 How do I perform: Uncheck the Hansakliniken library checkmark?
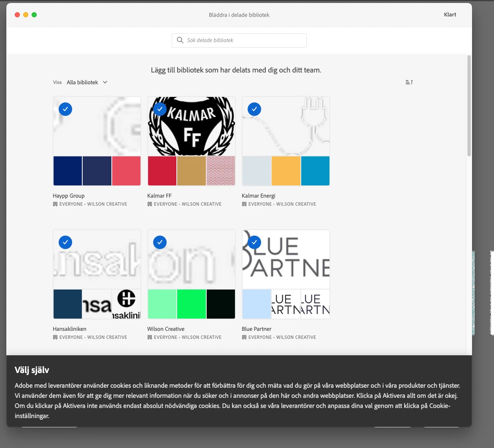click(x=65, y=242)
